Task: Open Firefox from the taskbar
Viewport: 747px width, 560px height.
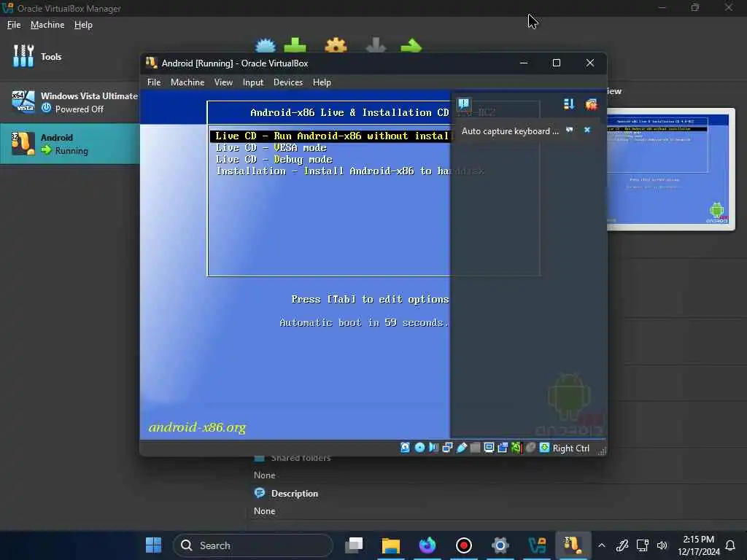Action: pyautogui.click(x=427, y=545)
